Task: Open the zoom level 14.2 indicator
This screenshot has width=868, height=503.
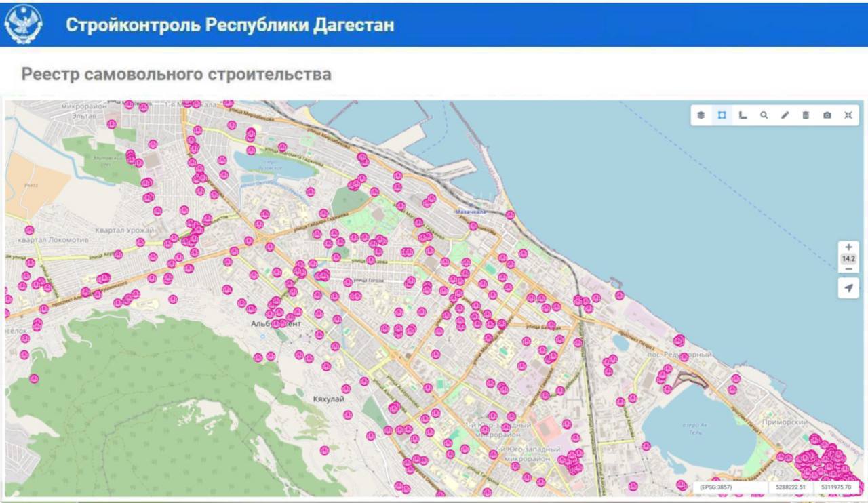Action: tap(848, 258)
